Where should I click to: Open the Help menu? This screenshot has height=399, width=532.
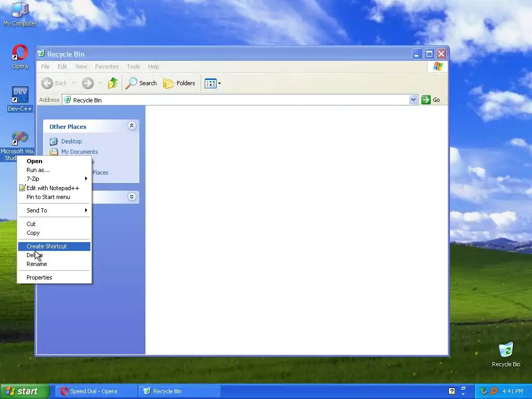[x=153, y=66]
